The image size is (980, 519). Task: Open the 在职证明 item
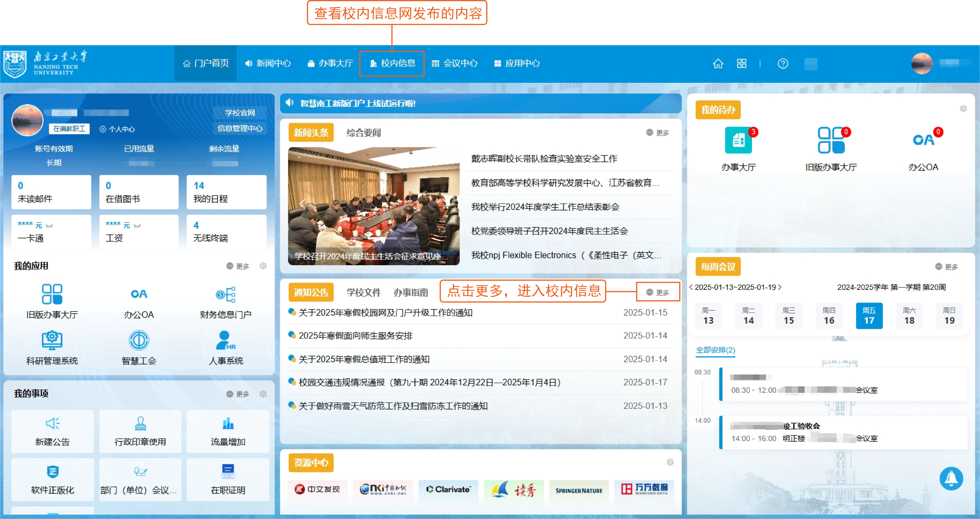pyautogui.click(x=228, y=480)
